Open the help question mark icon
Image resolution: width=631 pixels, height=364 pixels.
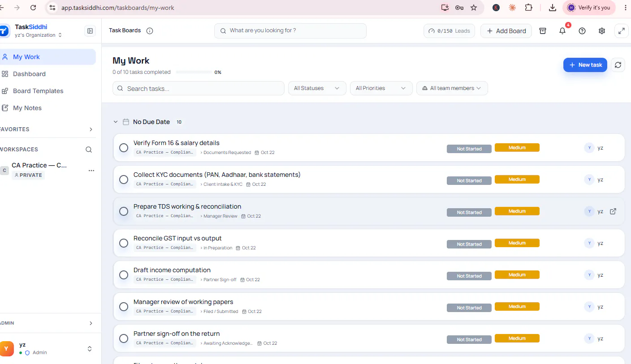(582, 31)
